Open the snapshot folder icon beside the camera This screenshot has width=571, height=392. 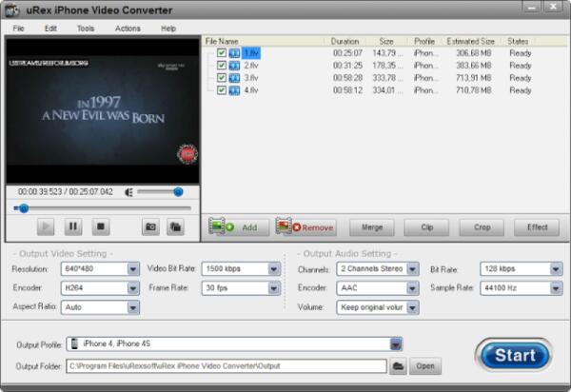click(x=175, y=226)
